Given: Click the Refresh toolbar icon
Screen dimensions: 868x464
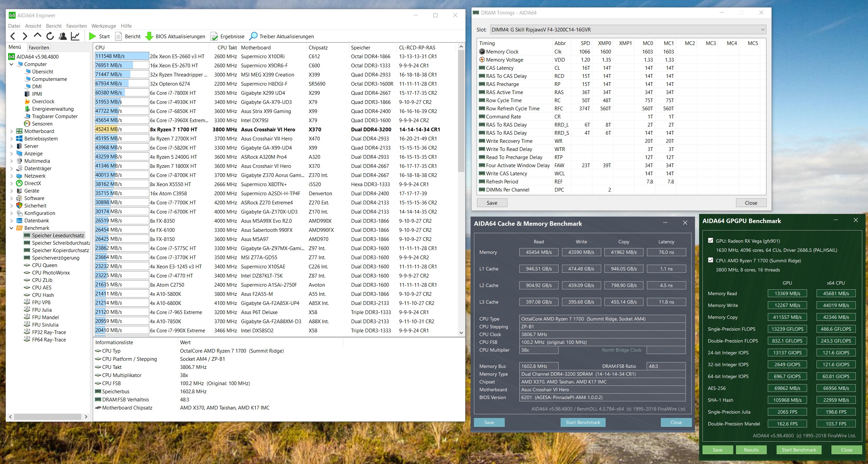Looking at the screenshot, I should pyautogui.click(x=50, y=36).
